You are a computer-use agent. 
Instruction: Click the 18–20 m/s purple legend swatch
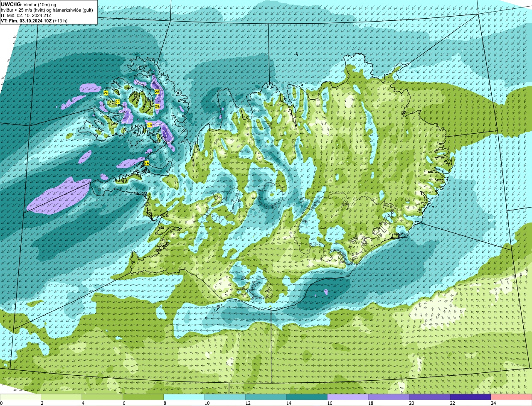pyautogui.click(x=389, y=397)
